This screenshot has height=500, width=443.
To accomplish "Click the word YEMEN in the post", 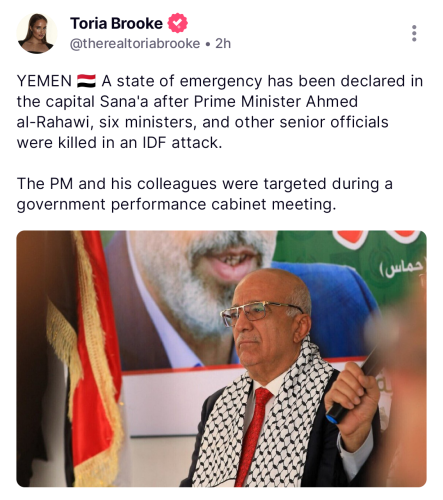I will click(44, 81).
